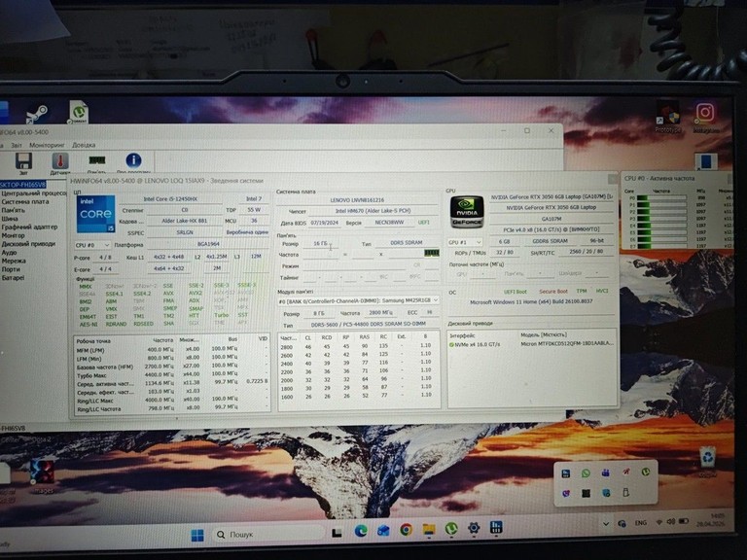
Task: Click HWiNFO icon in tray overflow
Action: pos(565,473)
